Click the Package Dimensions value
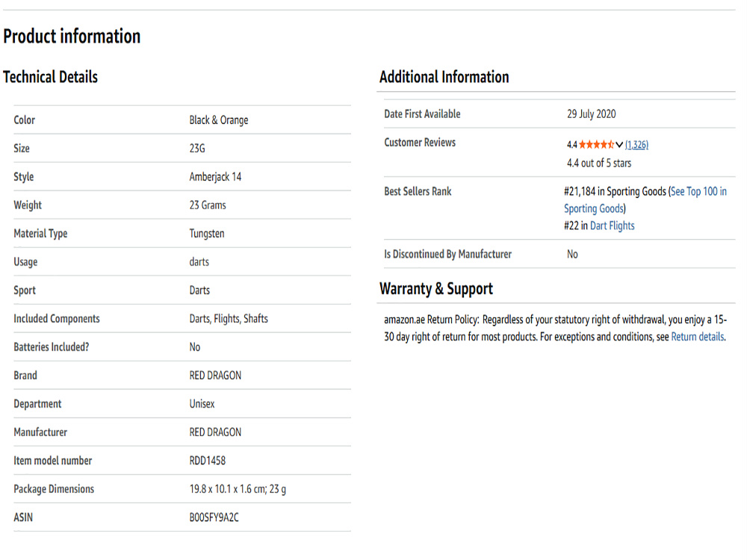Viewport: 747px width, 560px height. 238,489
